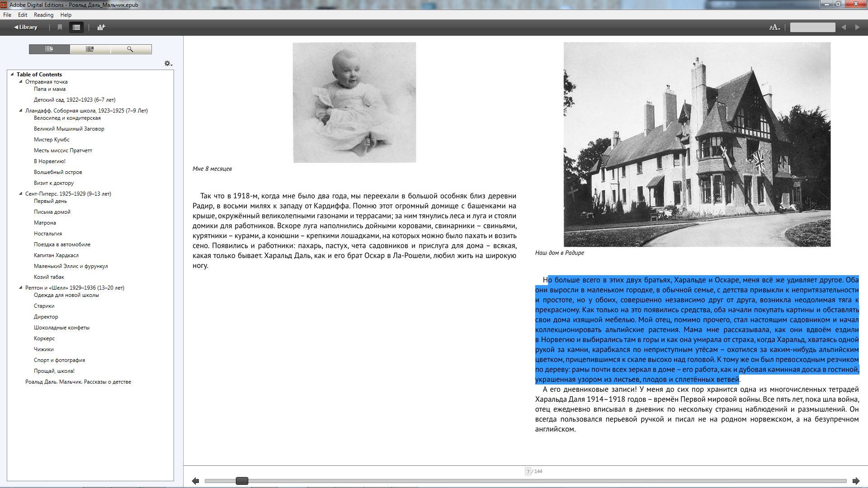
Task: Go to previous page with bottom arrow
Action: pyautogui.click(x=195, y=481)
